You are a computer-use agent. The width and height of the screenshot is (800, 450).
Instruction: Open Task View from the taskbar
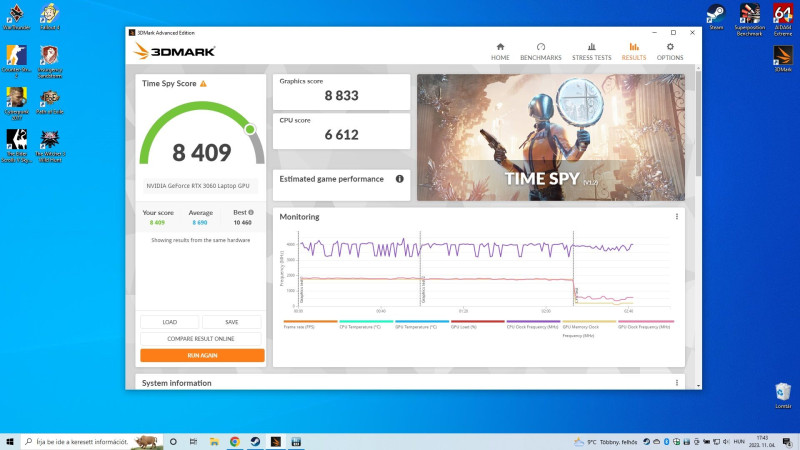tap(193, 442)
